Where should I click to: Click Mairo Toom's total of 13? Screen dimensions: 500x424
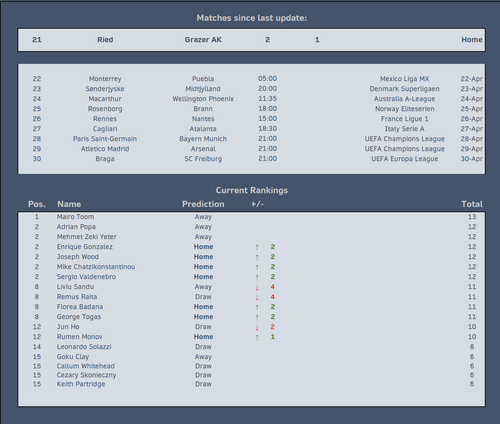click(x=472, y=217)
